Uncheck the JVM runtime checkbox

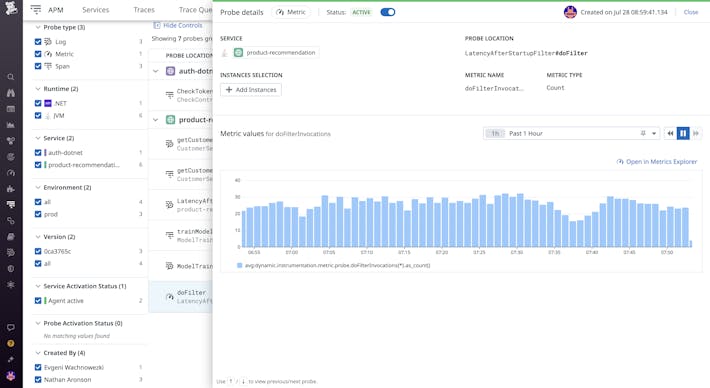tap(38, 115)
